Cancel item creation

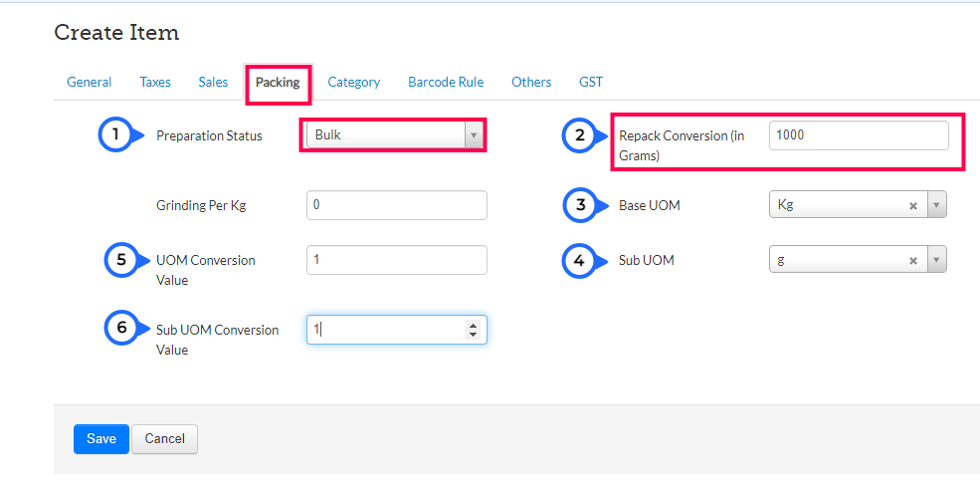tap(164, 439)
